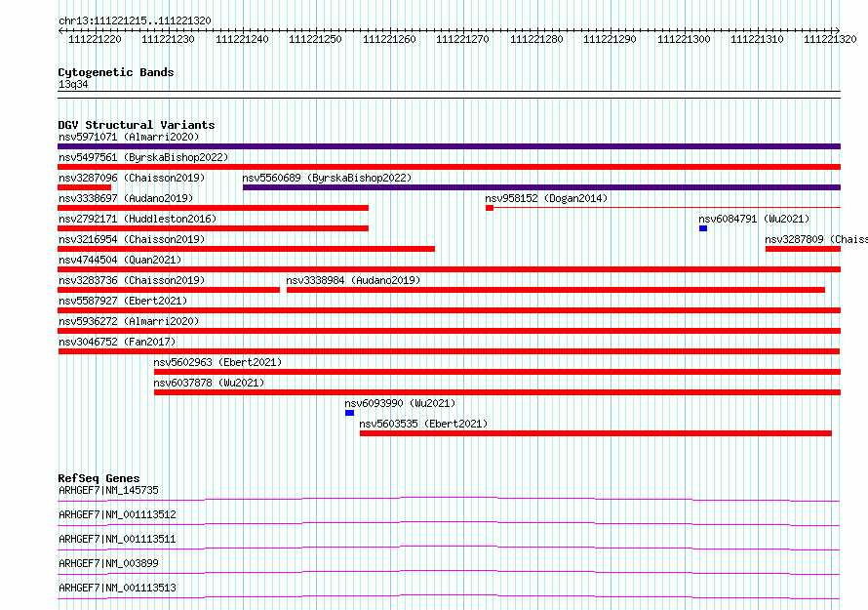Open the ARHGEF7|NM_001113511 gene label

coord(117,539)
